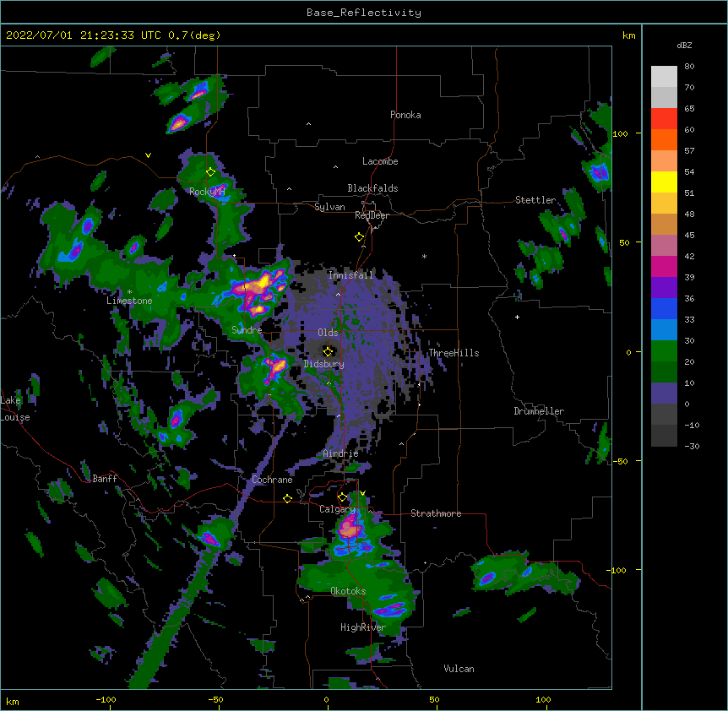Click the Vulcan city label
This screenshot has height=711, width=728.
pyautogui.click(x=459, y=669)
